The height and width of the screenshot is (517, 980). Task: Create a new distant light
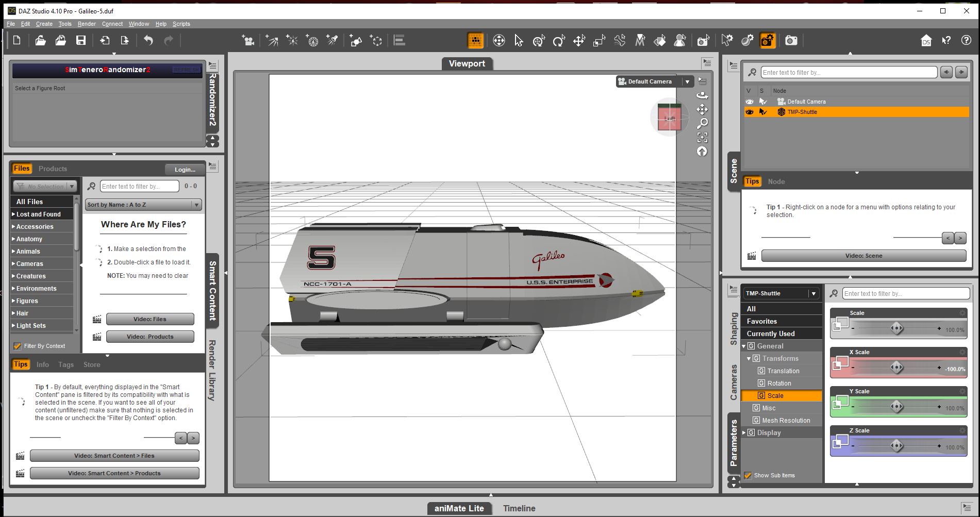pos(272,40)
